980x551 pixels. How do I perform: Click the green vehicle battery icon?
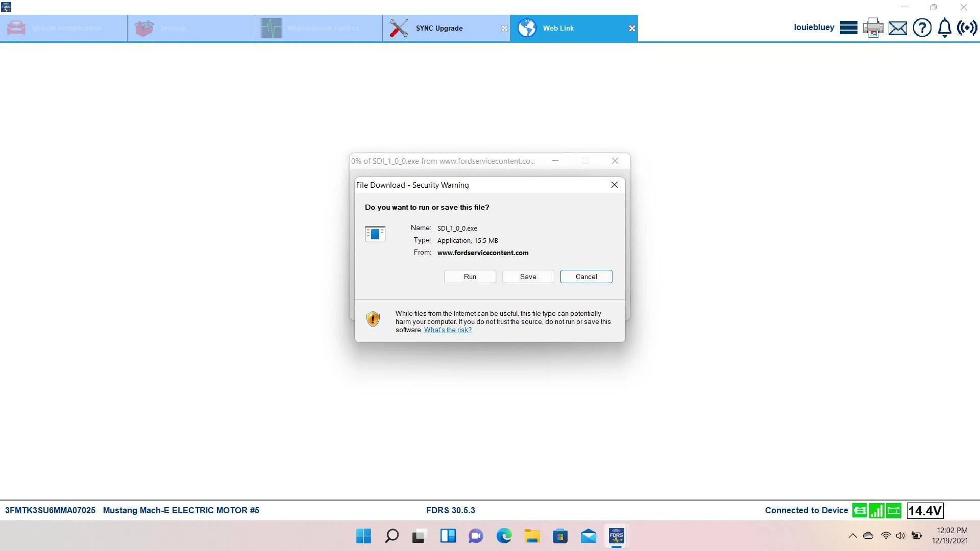pyautogui.click(x=894, y=510)
